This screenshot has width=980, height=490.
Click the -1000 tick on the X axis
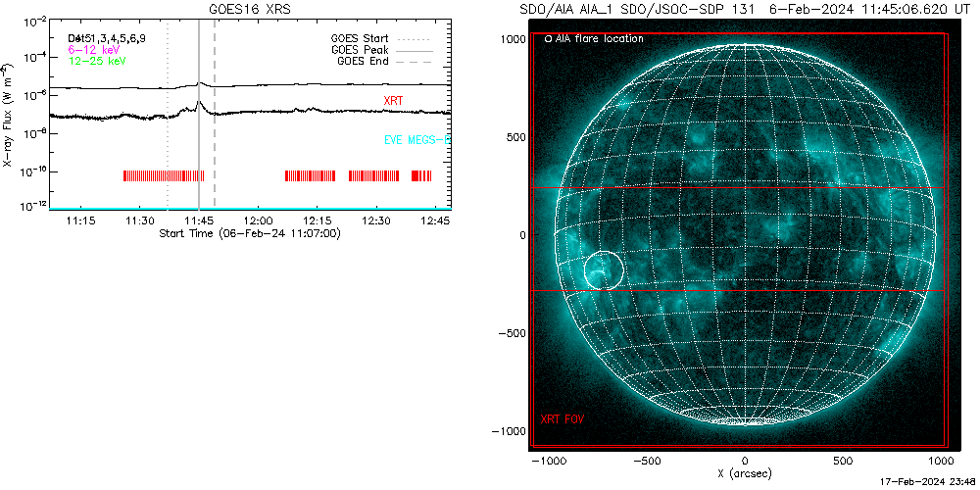point(548,462)
